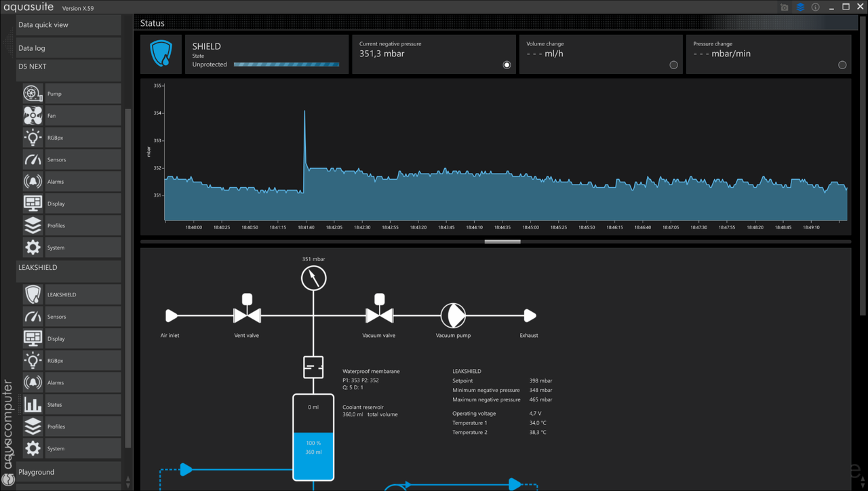Click Maximum negative pressure '465 mbar'
The image size is (868, 491).
pyautogui.click(x=540, y=400)
